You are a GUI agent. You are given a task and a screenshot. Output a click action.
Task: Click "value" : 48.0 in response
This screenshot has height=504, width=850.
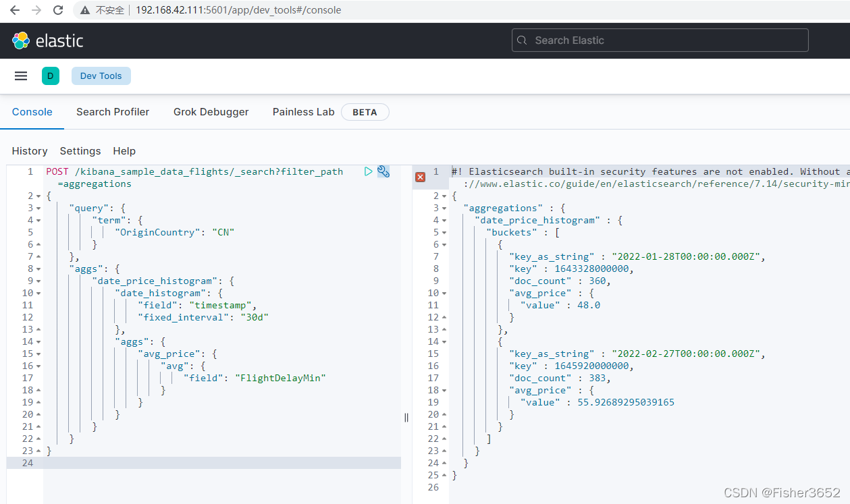pyautogui.click(x=560, y=306)
